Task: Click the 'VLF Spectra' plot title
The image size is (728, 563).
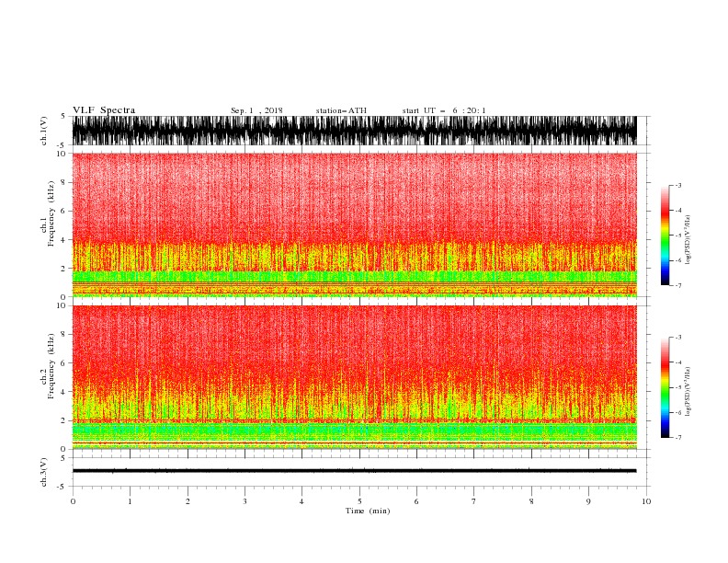Action: coord(104,110)
